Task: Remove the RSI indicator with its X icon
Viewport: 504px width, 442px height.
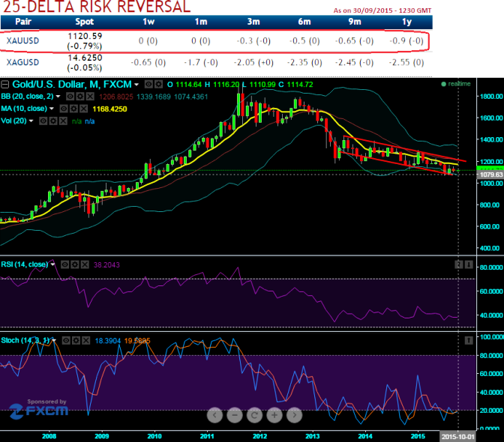Action: coord(85,264)
